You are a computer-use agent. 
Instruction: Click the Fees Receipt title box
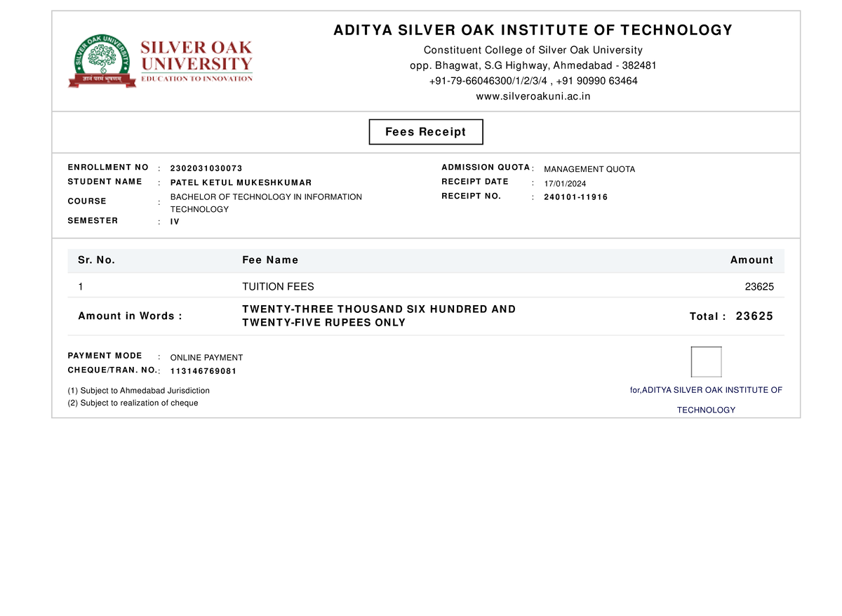(x=425, y=132)
